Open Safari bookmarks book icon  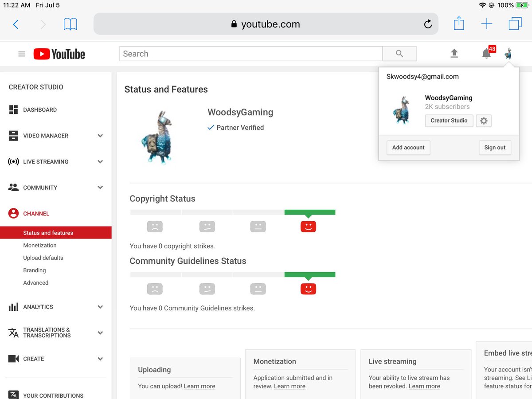(70, 24)
